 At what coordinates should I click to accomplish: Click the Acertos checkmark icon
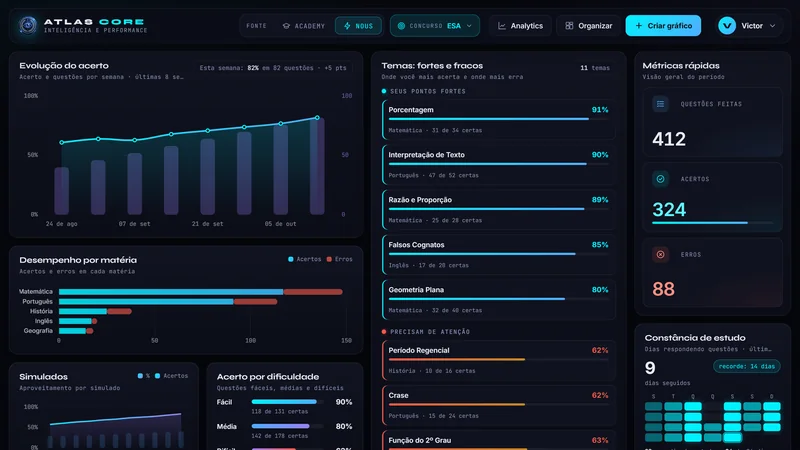tap(660, 179)
